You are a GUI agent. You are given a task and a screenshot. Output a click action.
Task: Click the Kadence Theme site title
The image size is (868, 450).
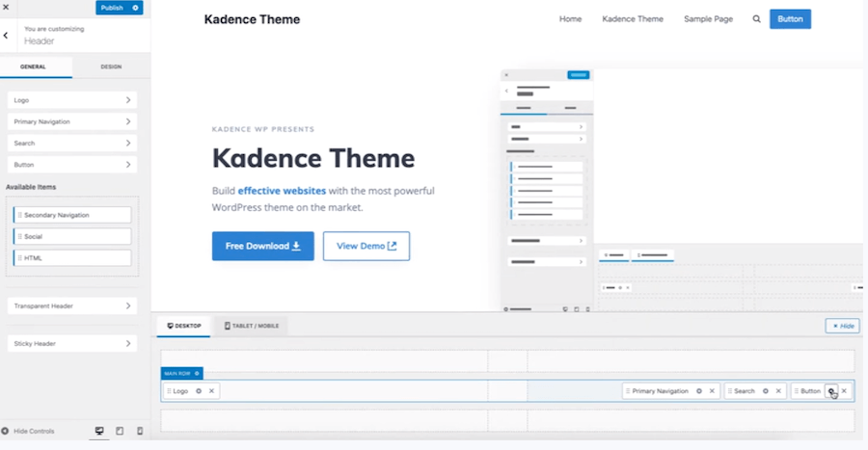(252, 19)
